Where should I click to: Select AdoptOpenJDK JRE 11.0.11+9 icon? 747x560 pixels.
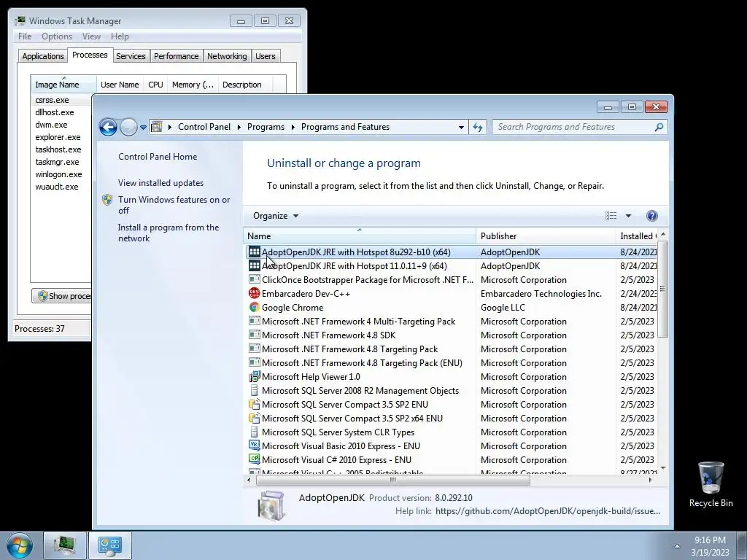tap(255, 265)
